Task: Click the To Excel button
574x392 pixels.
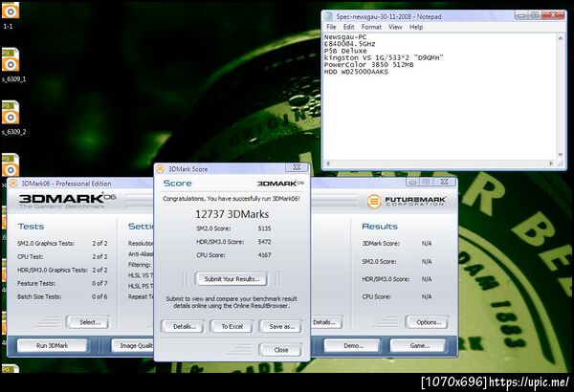Action: pyautogui.click(x=232, y=326)
